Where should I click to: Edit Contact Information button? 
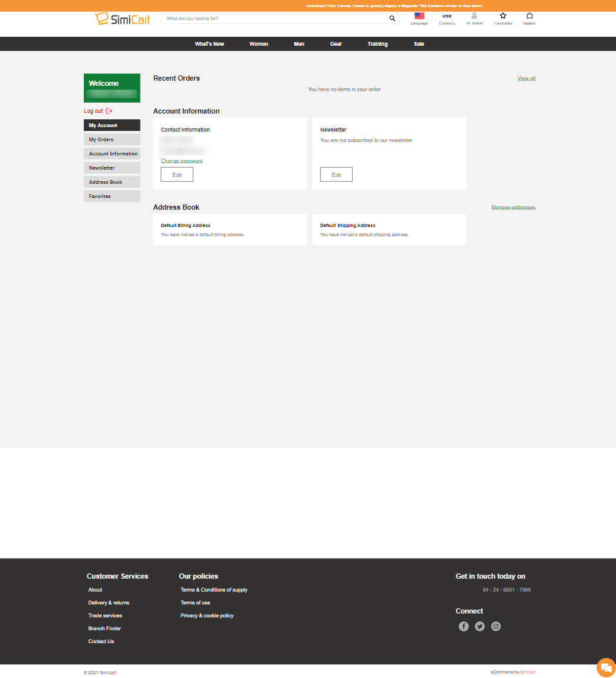pos(177,175)
